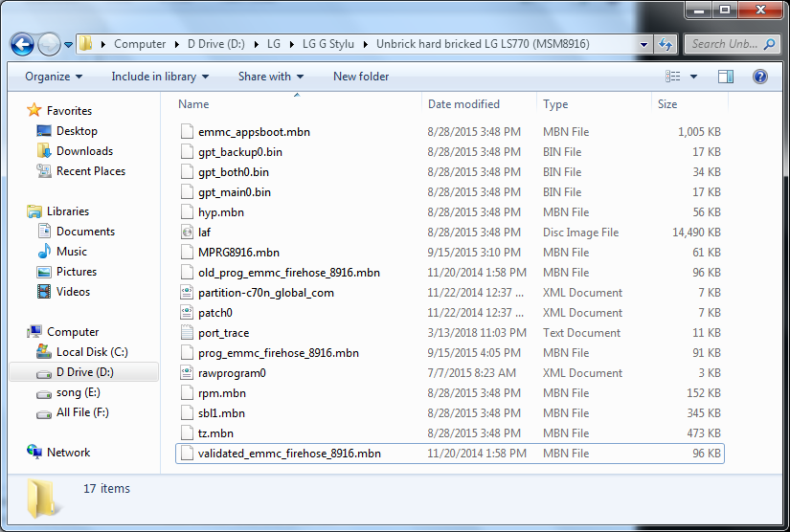Select rawprogram0 XML document icon
The height and width of the screenshot is (532, 790).
click(x=187, y=373)
